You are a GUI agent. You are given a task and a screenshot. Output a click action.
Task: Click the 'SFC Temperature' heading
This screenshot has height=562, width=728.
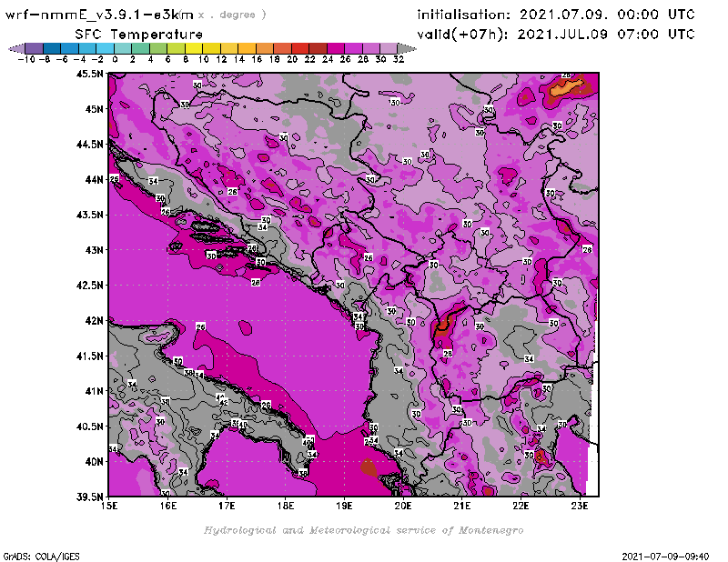tap(139, 35)
